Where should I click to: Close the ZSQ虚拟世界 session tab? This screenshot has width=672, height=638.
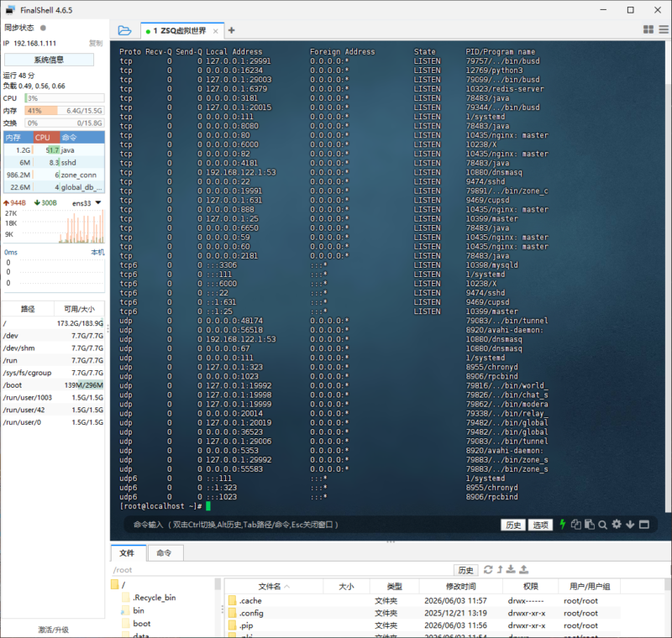click(216, 31)
